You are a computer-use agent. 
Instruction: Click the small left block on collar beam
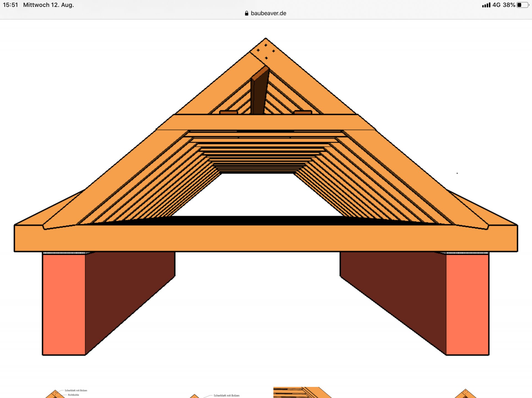pos(229,112)
